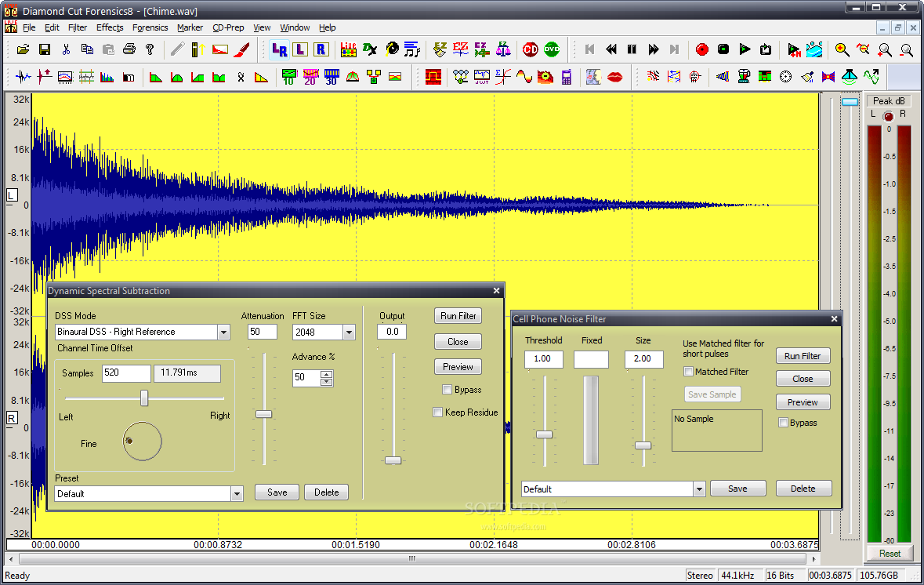
Task: Rewind using the double left arrow icon
Action: [x=611, y=50]
